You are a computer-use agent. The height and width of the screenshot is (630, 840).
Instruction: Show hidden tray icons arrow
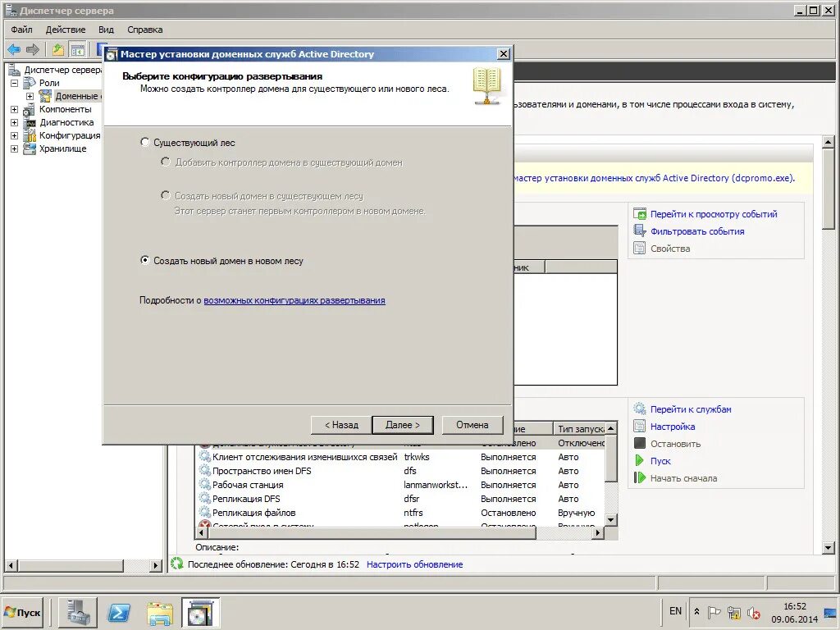point(696,611)
